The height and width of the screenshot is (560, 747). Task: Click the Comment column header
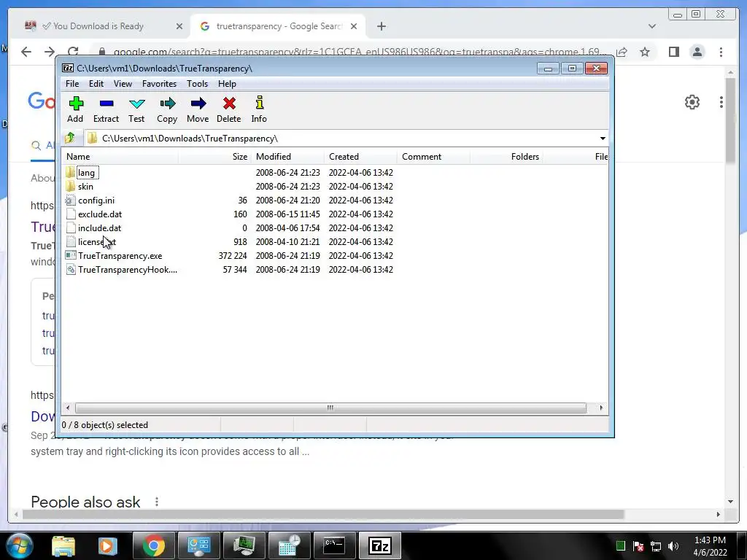pos(433,157)
